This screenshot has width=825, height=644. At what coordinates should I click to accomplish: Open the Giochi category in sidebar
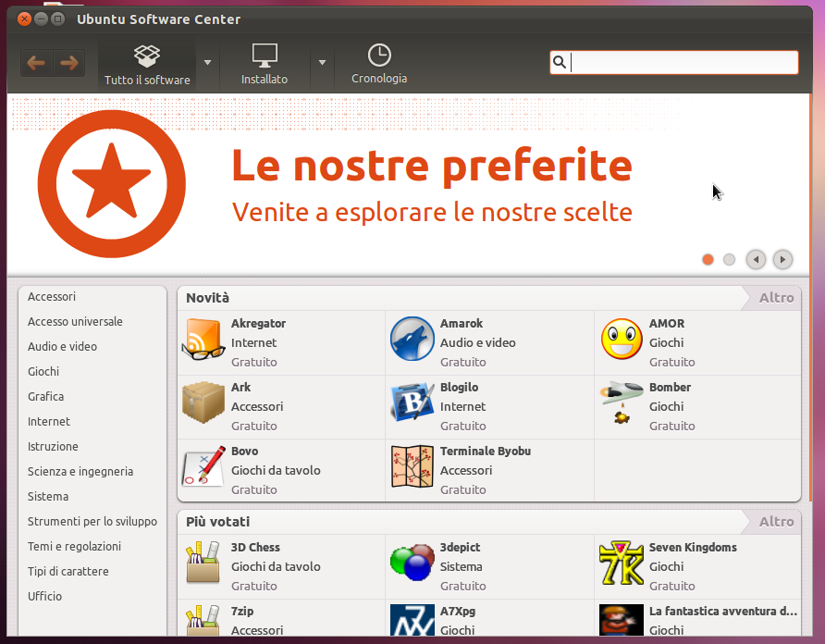click(43, 372)
